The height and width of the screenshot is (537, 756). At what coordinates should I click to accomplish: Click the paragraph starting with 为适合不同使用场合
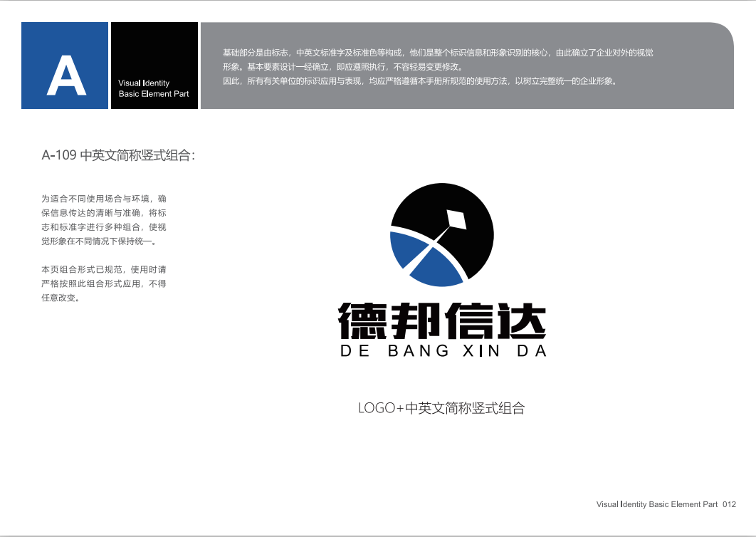point(104,220)
